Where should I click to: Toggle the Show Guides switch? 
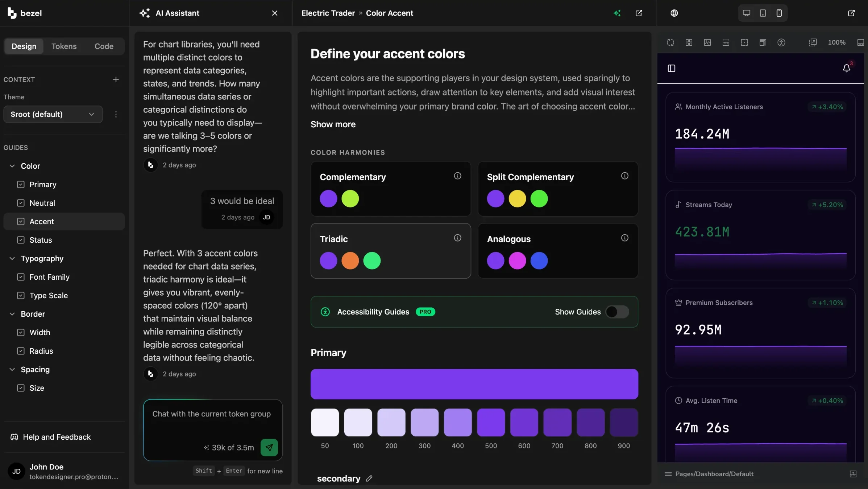[618, 312]
